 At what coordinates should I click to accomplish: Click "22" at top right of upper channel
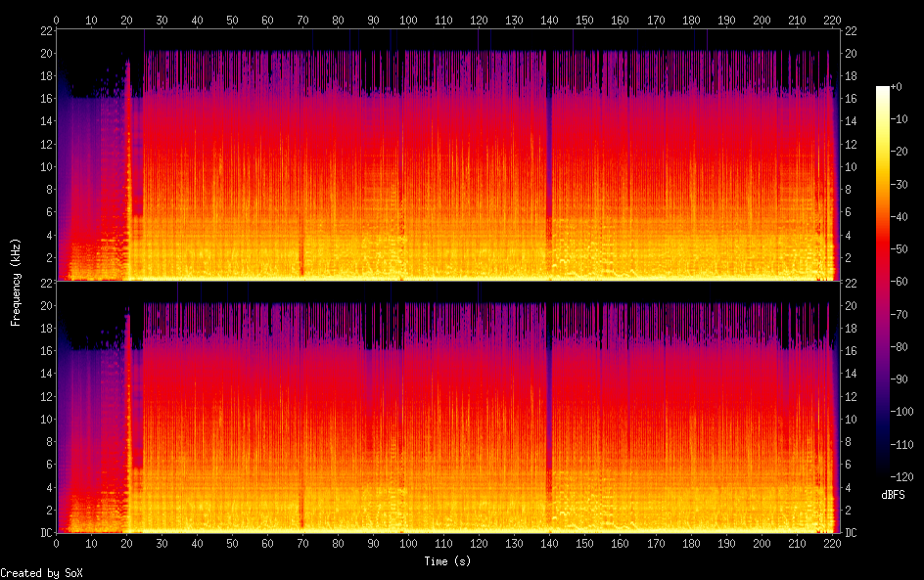(x=851, y=31)
